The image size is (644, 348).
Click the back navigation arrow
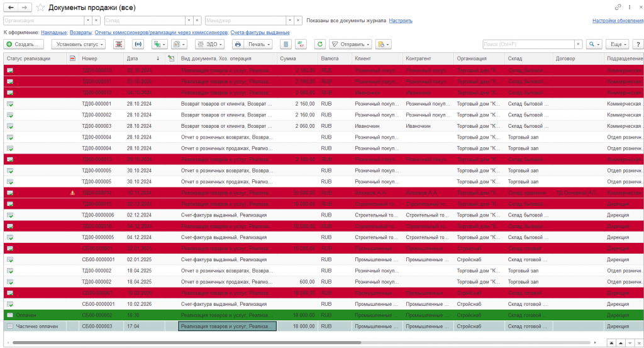tap(10, 7)
